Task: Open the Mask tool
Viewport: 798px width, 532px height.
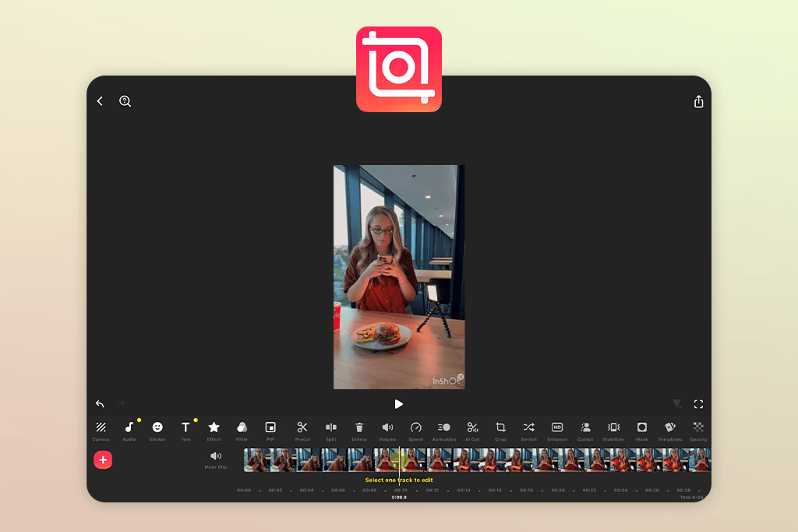Action: (x=642, y=431)
